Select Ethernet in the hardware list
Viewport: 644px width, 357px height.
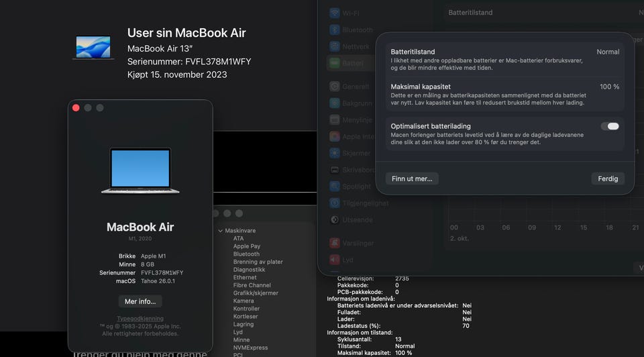pyautogui.click(x=244, y=277)
